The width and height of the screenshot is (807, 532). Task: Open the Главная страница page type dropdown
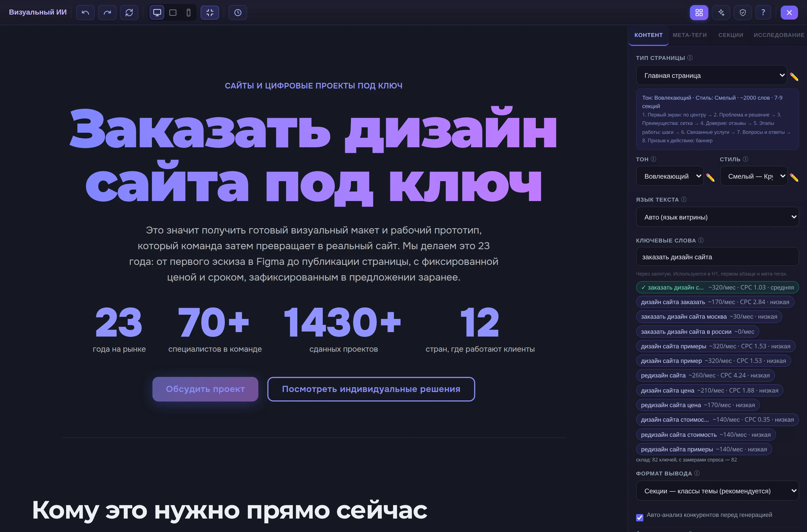coord(712,75)
